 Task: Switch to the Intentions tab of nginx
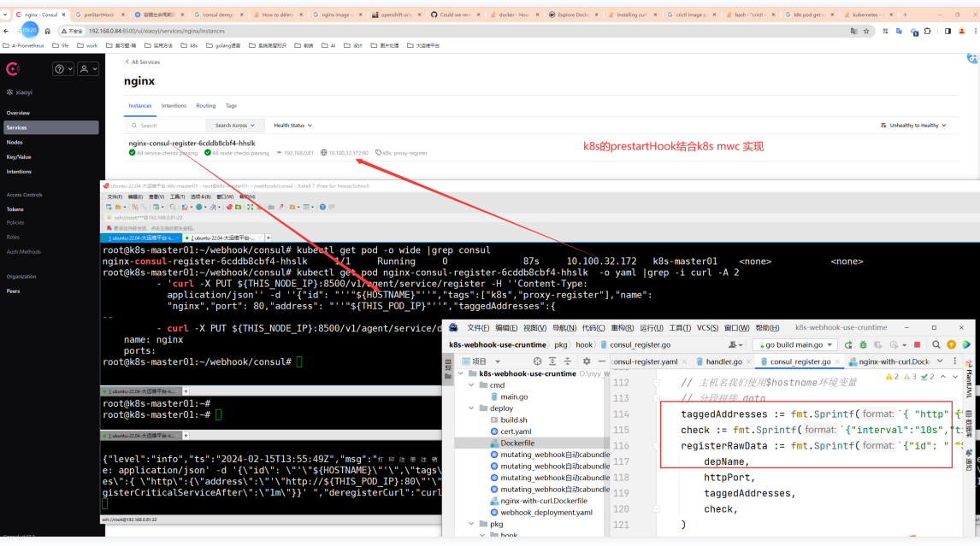(174, 106)
